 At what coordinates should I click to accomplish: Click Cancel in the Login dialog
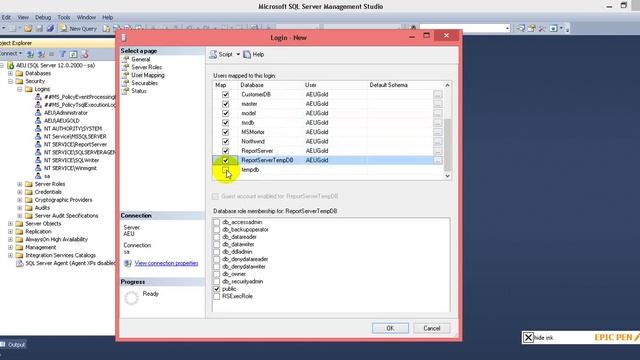431,328
